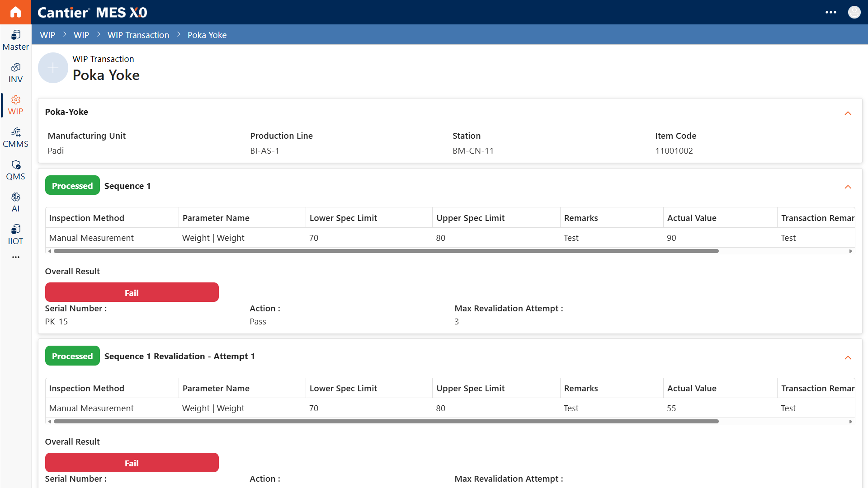Viewport: 868px width, 488px height.
Task: Open the CMMS module
Action: tap(15, 138)
